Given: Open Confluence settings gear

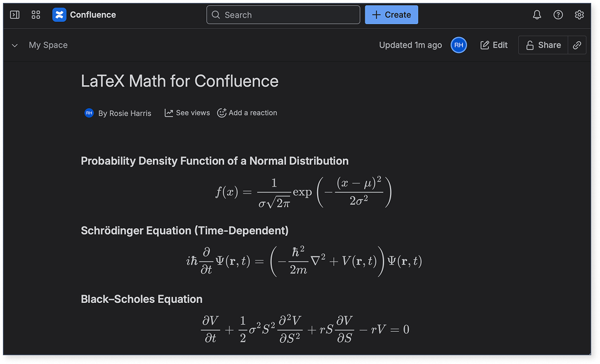Looking at the screenshot, I should click(x=579, y=15).
